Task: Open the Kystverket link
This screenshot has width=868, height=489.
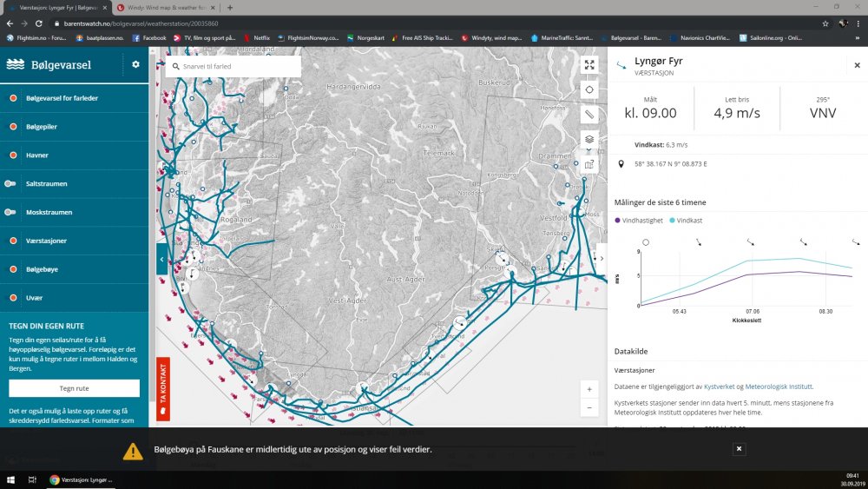Action: click(x=719, y=387)
